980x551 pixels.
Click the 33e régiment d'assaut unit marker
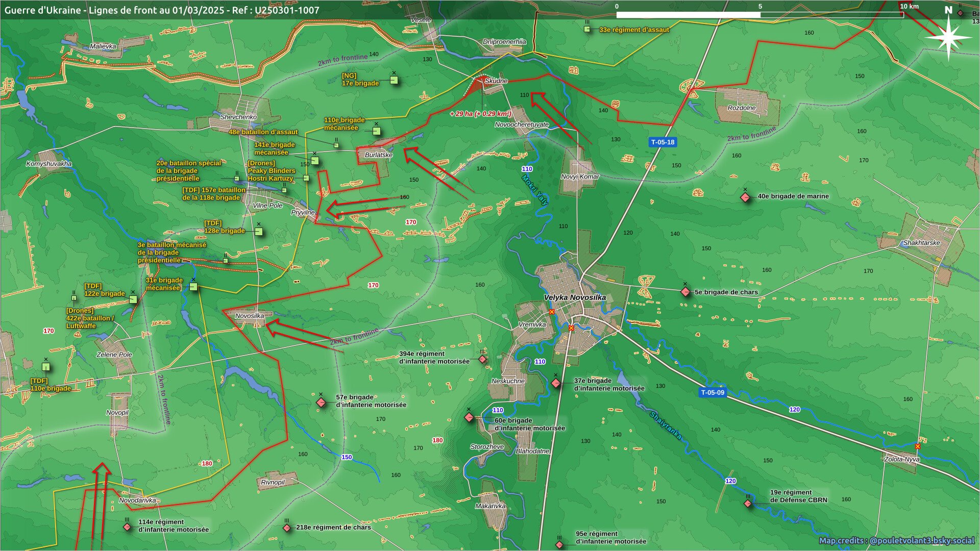[587, 29]
